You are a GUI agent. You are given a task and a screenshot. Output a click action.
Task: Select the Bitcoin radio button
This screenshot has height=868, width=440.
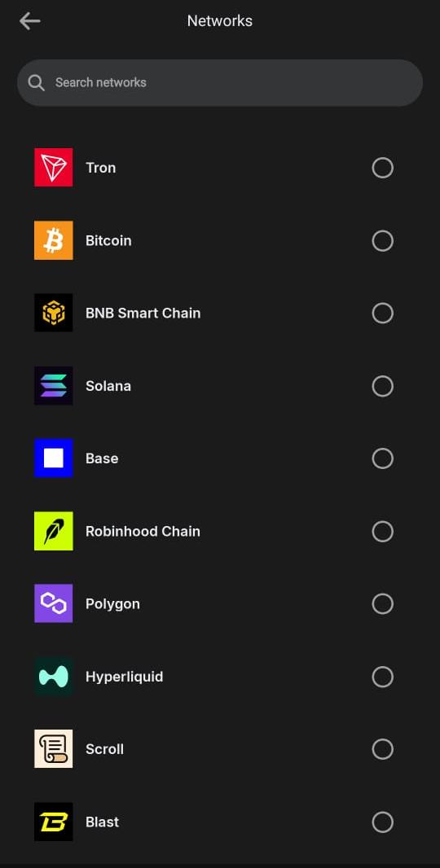coord(382,240)
